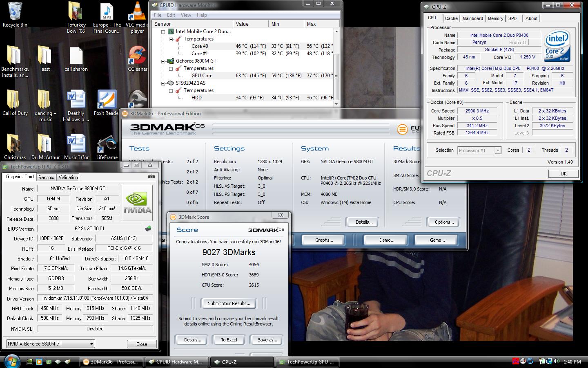The height and width of the screenshot is (368, 588).
Task: Launch the LifeFrame shortcut
Action: pos(107,147)
